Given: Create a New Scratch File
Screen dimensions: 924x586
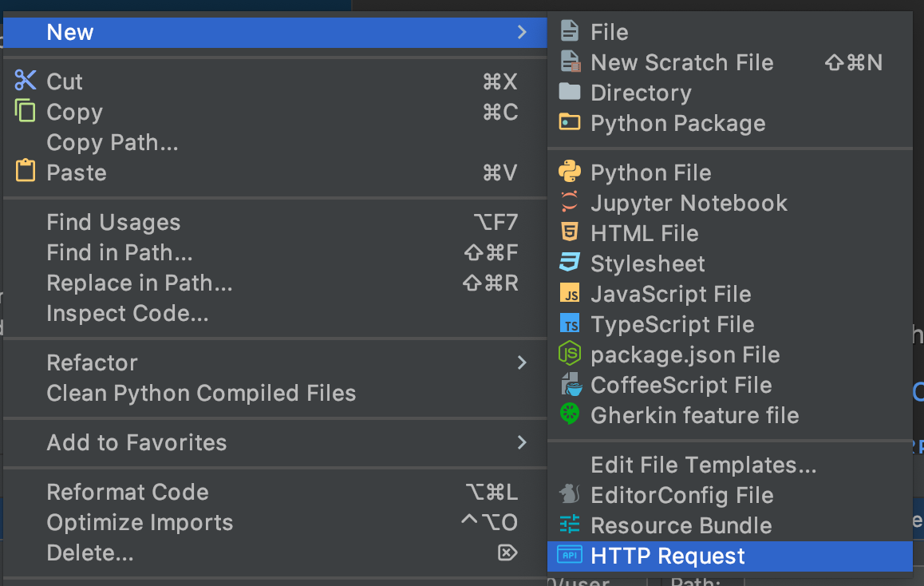Looking at the screenshot, I should [x=681, y=62].
